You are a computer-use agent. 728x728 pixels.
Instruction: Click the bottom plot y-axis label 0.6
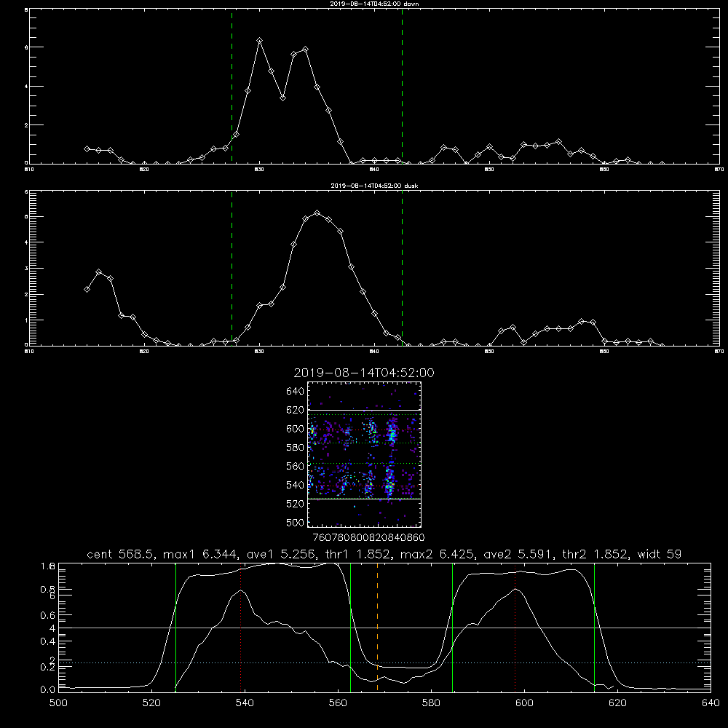click(48, 615)
